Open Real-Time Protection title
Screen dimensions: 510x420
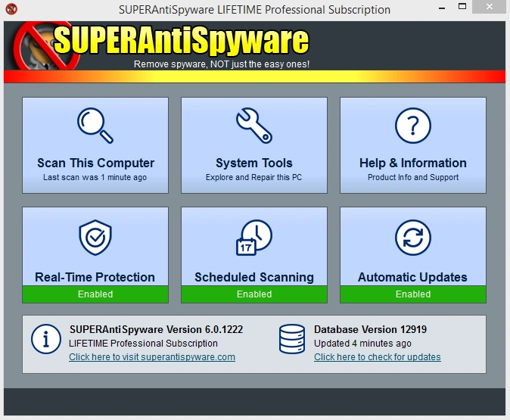95,277
